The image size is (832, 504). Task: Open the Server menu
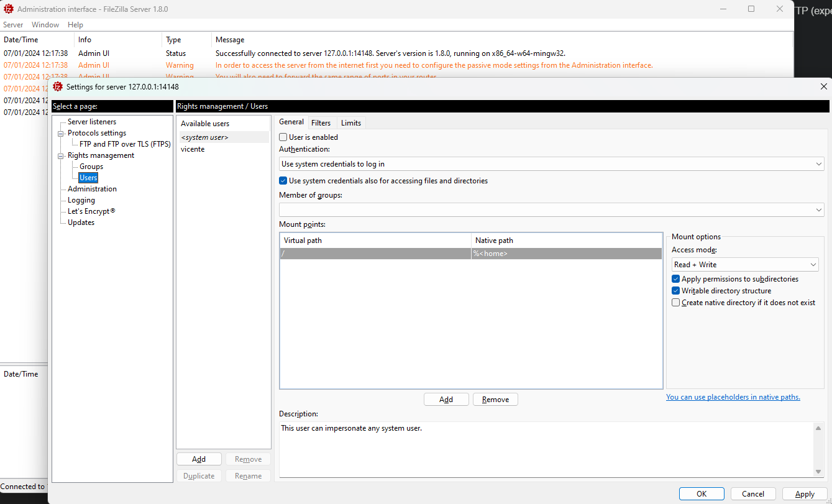click(x=13, y=25)
